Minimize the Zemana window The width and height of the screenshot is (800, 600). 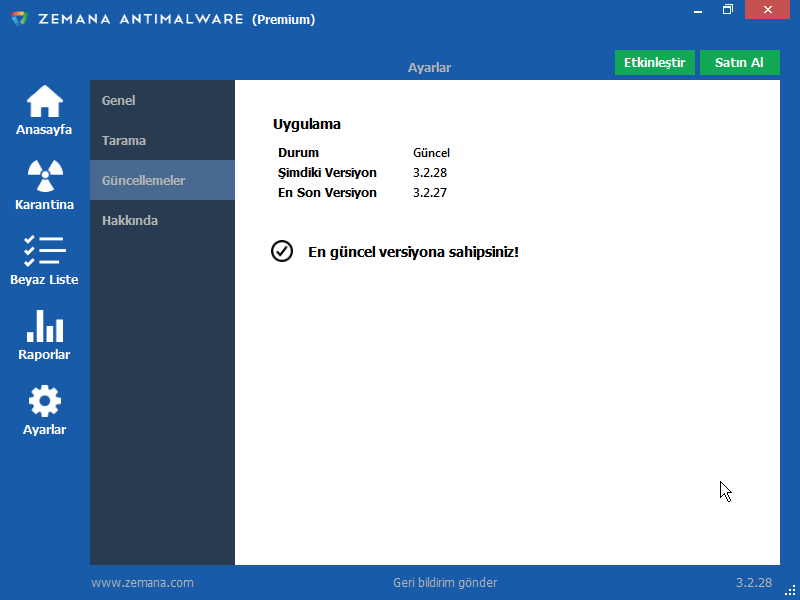tap(698, 10)
